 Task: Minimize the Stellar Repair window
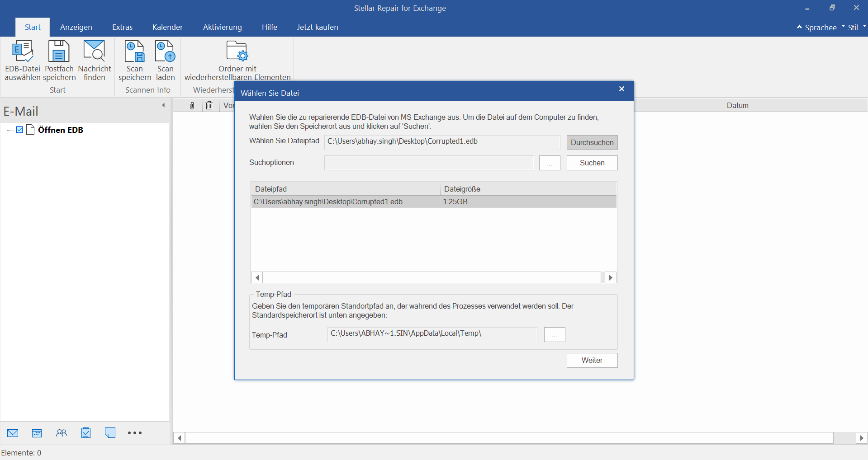pos(807,8)
